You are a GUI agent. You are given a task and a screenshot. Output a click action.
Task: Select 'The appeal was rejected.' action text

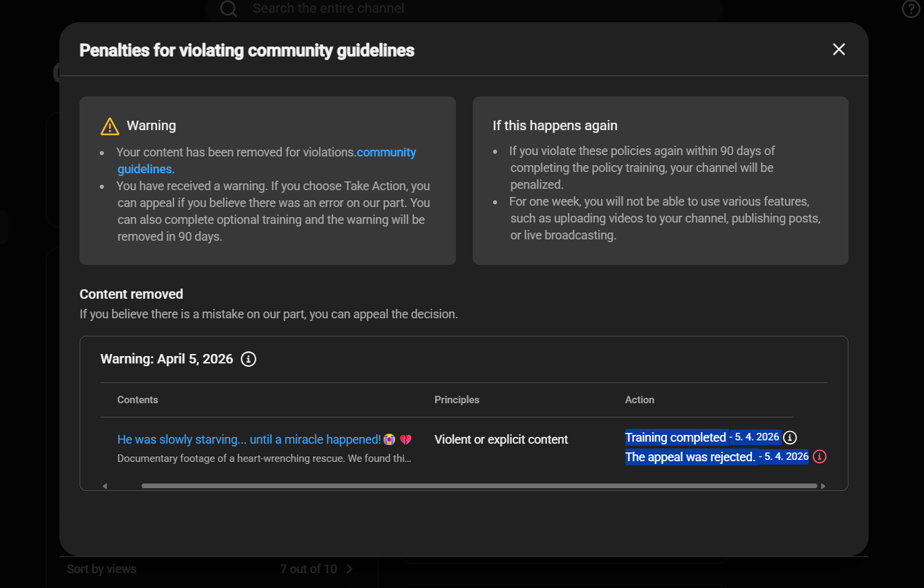[690, 457]
